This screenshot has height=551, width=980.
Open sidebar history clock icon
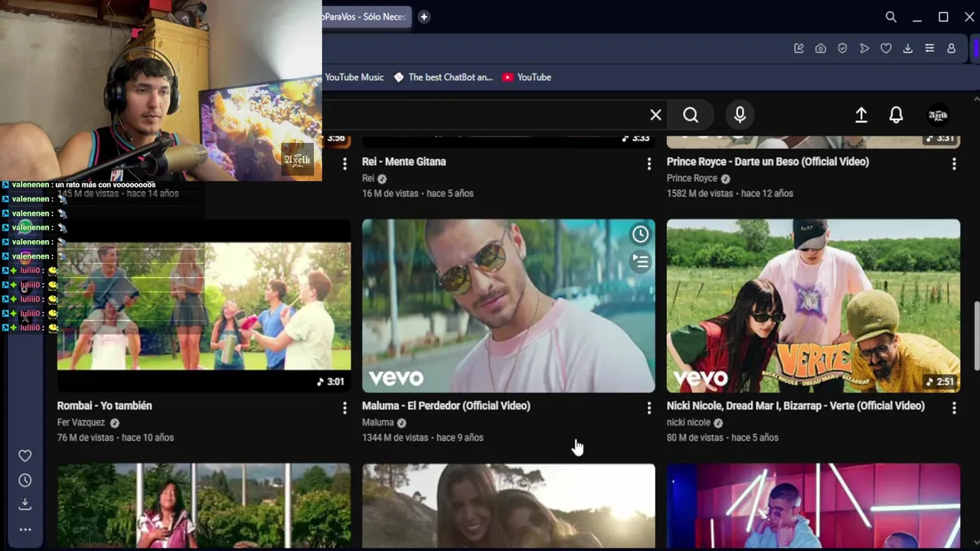[25, 481]
